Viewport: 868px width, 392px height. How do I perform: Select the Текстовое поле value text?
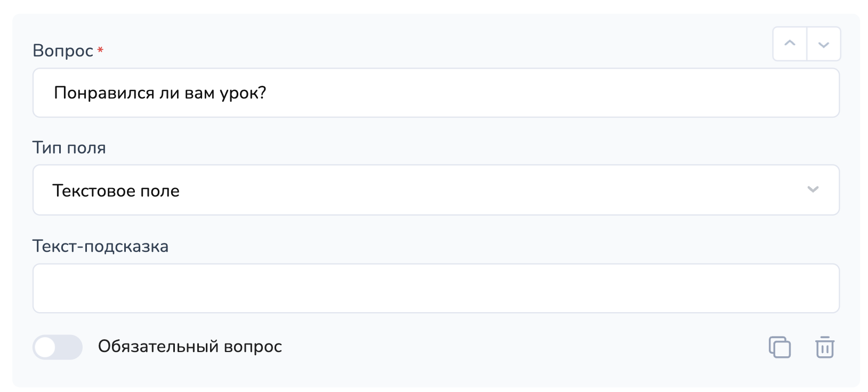pos(116,191)
